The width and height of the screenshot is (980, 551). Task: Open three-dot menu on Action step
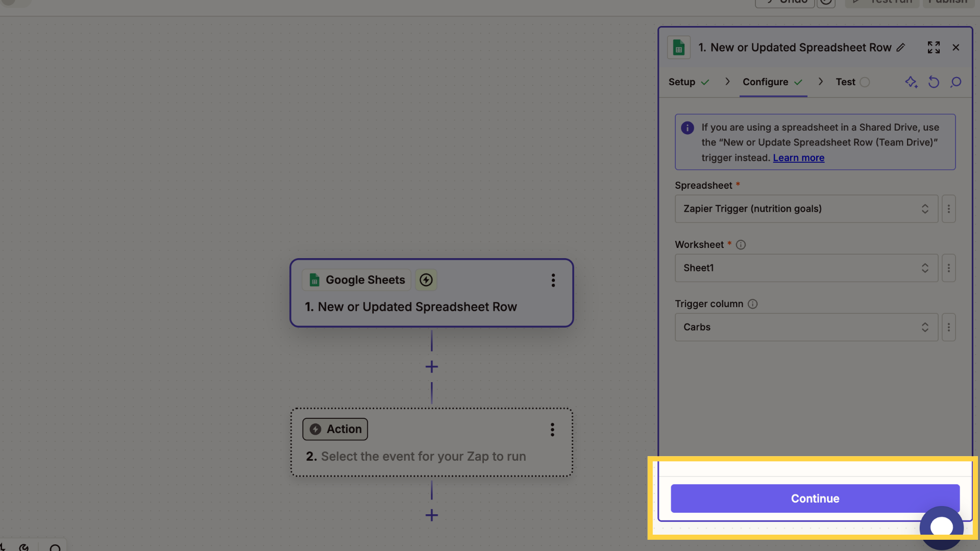click(x=552, y=430)
